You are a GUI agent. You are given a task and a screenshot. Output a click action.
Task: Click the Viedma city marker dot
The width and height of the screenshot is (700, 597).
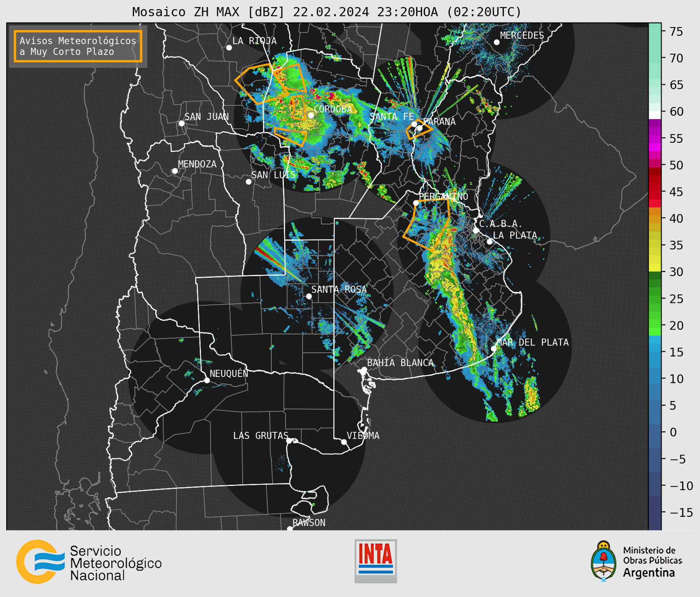pos(344,442)
